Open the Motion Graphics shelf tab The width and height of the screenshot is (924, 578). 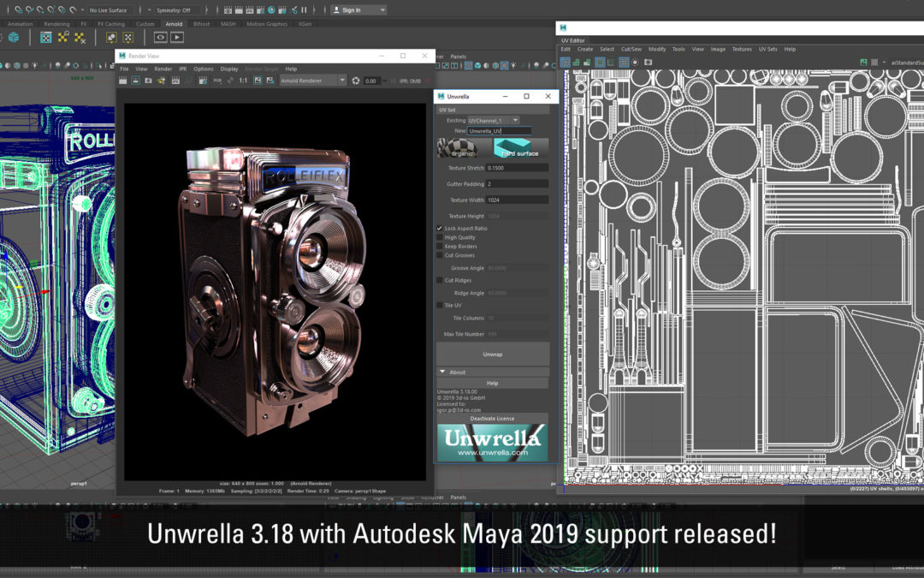click(267, 24)
